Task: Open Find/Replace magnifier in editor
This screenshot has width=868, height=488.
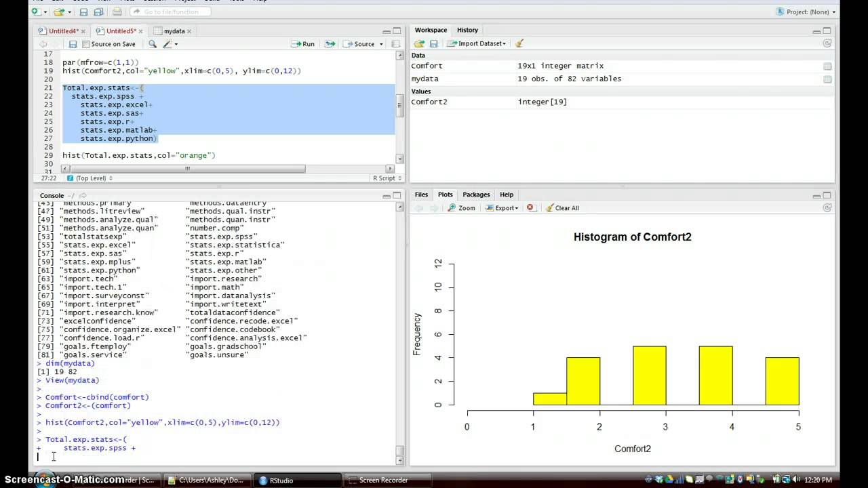Action: (153, 44)
